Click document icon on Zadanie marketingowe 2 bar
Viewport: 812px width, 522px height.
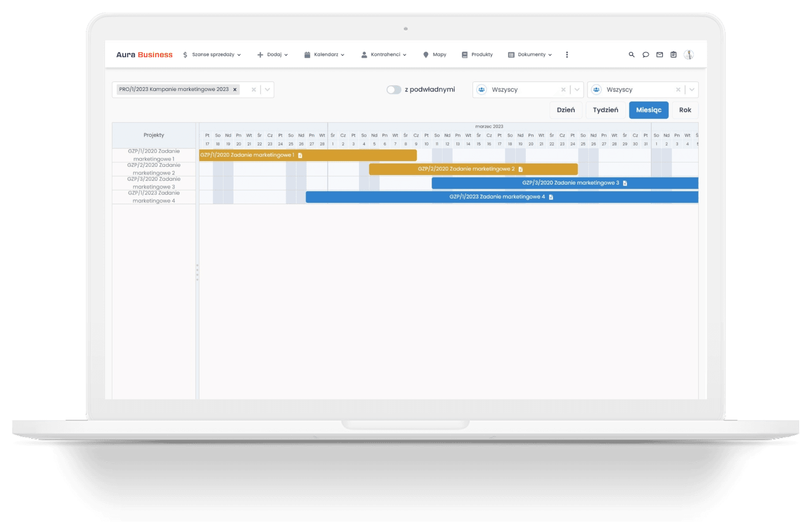coord(521,169)
